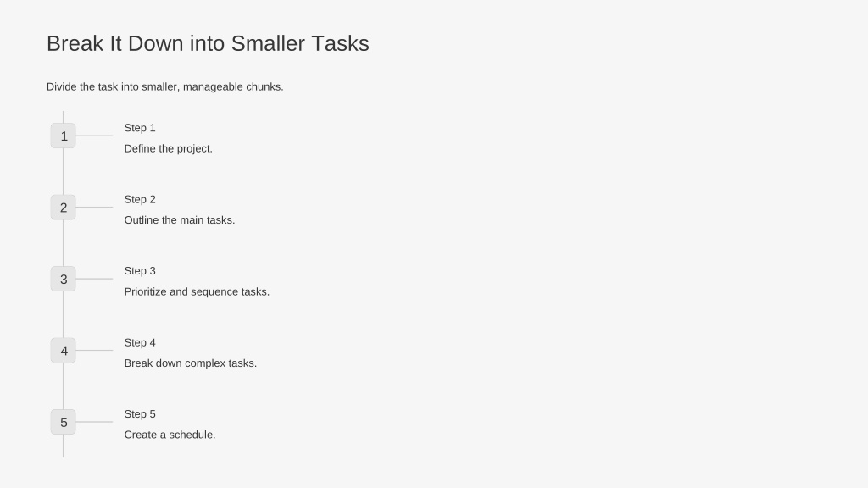This screenshot has height=488, width=868.
Task: Select 'Outline the main tasks.' text
Action: 180,220
